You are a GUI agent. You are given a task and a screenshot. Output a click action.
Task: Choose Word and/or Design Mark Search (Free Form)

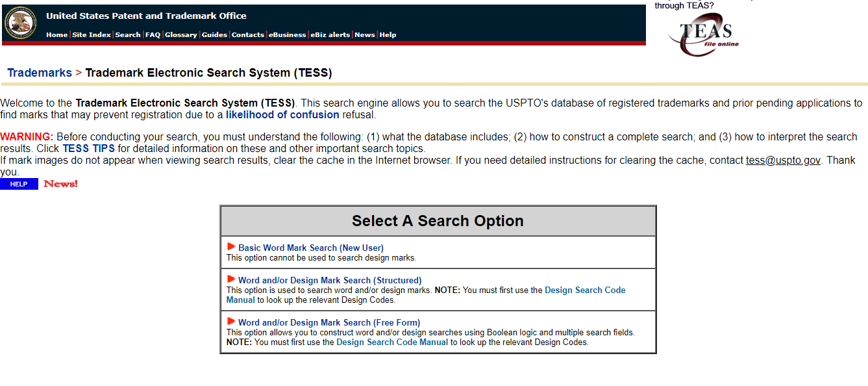pos(329,322)
